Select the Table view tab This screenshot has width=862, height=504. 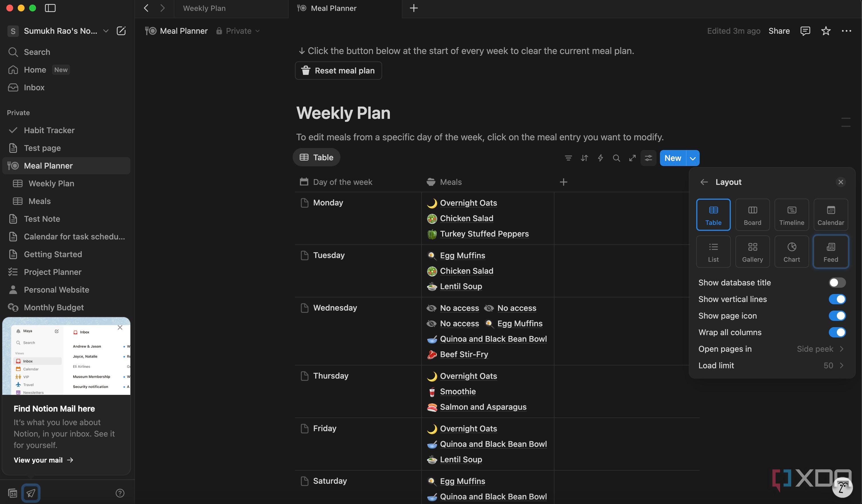[x=316, y=157]
